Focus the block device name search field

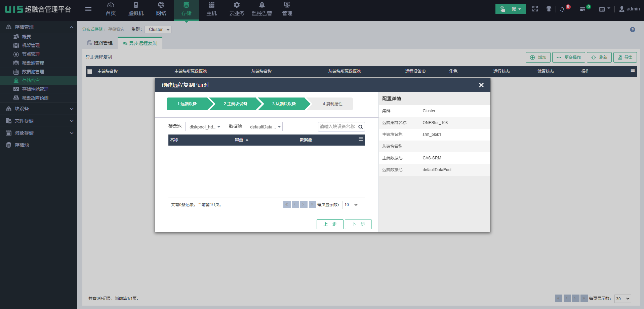pos(337,127)
